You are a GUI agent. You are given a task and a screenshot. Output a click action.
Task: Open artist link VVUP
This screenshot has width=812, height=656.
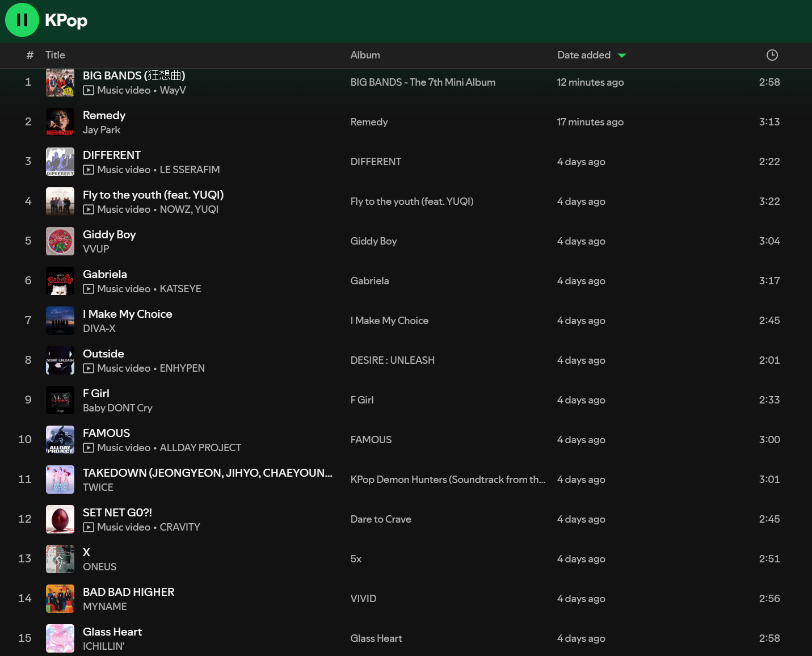[96, 249]
